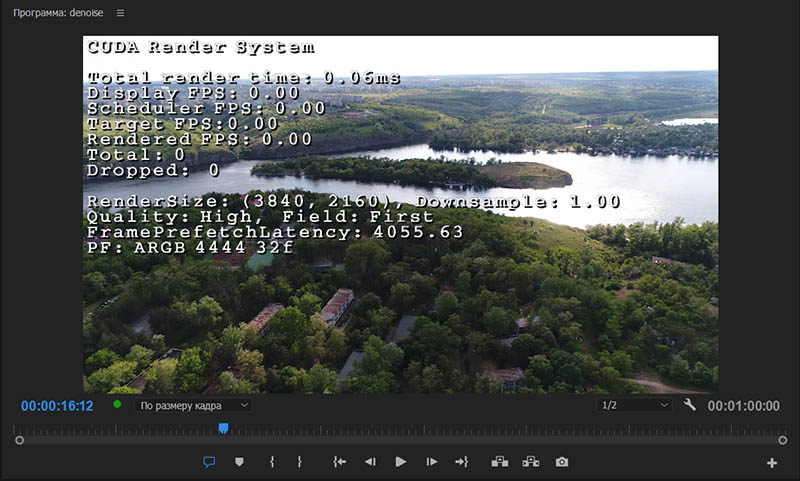Step back one frame

point(370,462)
